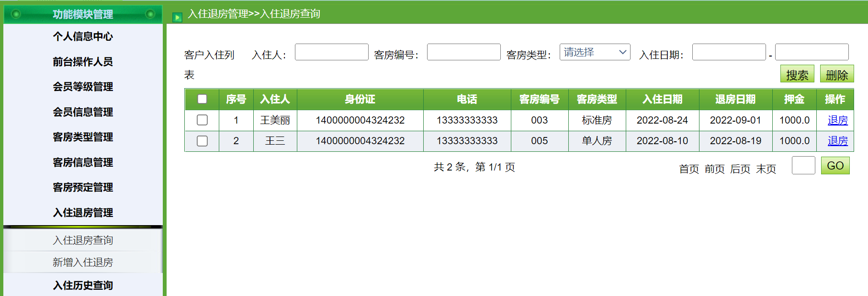This screenshot has width=868, height=296.
Task: Click name cell 王三
Action: (x=275, y=141)
